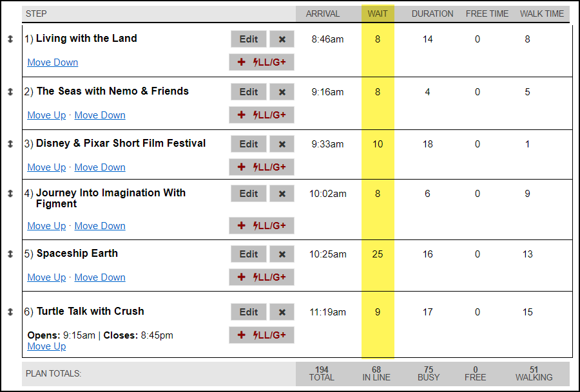This screenshot has width=580, height=392.
Task: Grab the reorder handle for The Seas with Nemo
Action: pos(10,91)
